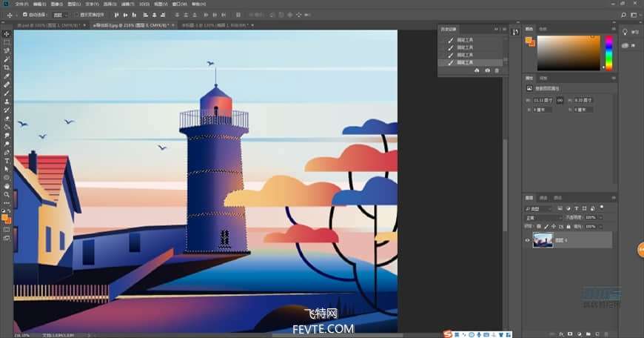
Task: Select the Zoom magnifier tool
Action: point(7,194)
